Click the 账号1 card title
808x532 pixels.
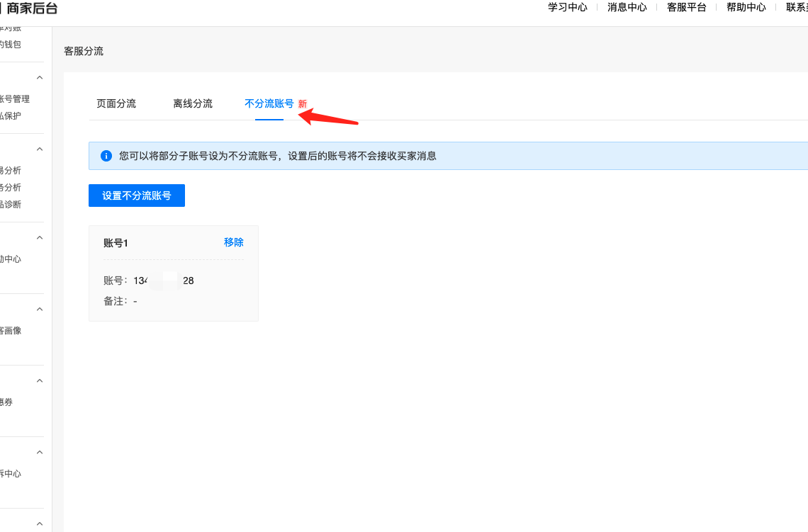(116, 243)
